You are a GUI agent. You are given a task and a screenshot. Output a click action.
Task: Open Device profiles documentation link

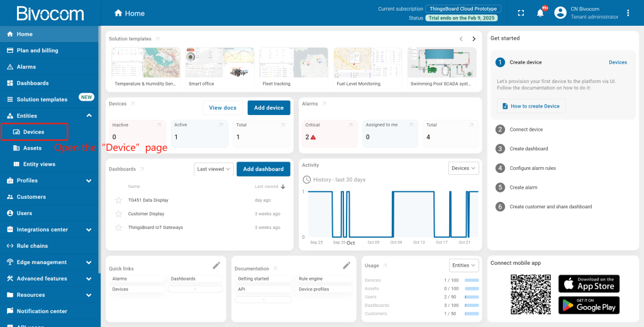click(x=324, y=289)
